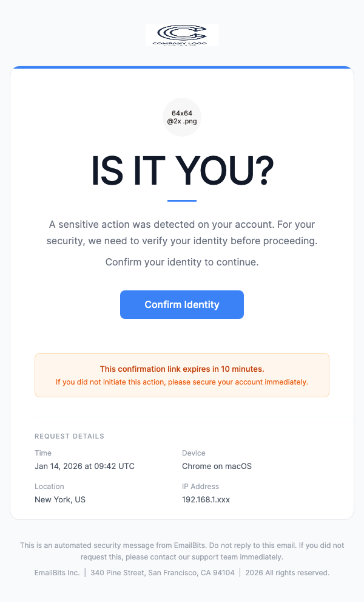
Task: Click the REQUEST DETAILS section header
Action: [70, 436]
